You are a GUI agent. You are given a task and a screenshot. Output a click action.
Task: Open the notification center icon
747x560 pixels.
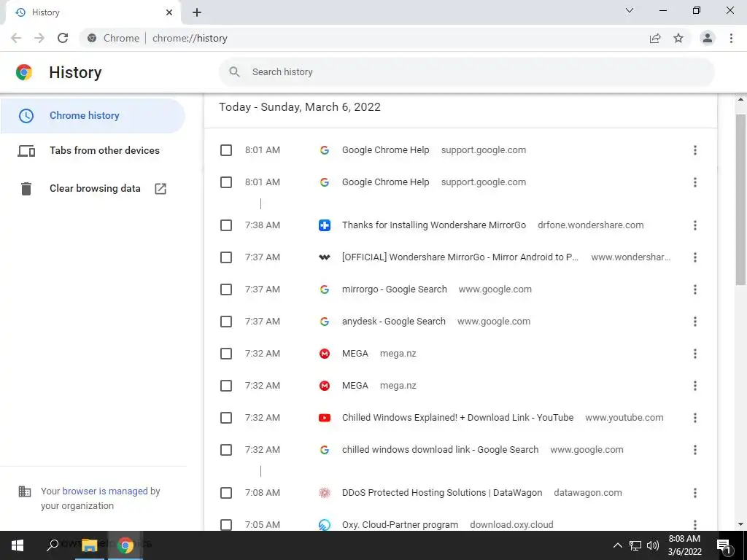[x=724, y=546]
